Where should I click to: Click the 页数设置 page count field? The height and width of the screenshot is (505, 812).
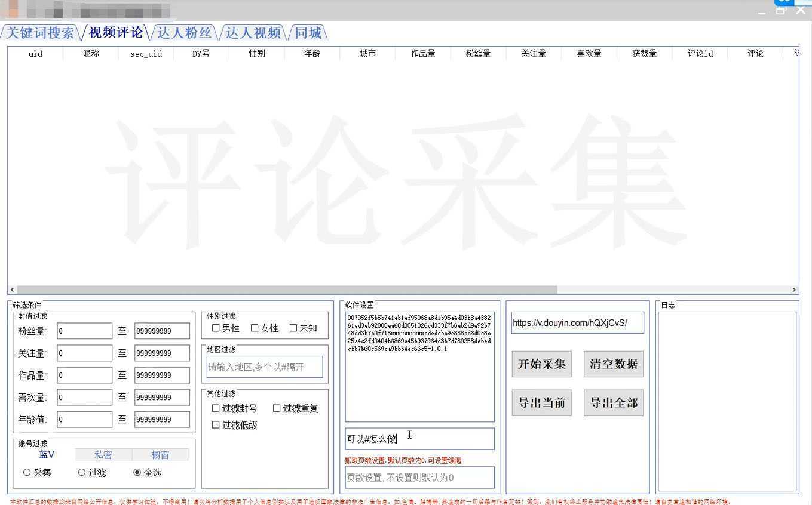tap(419, 477)
